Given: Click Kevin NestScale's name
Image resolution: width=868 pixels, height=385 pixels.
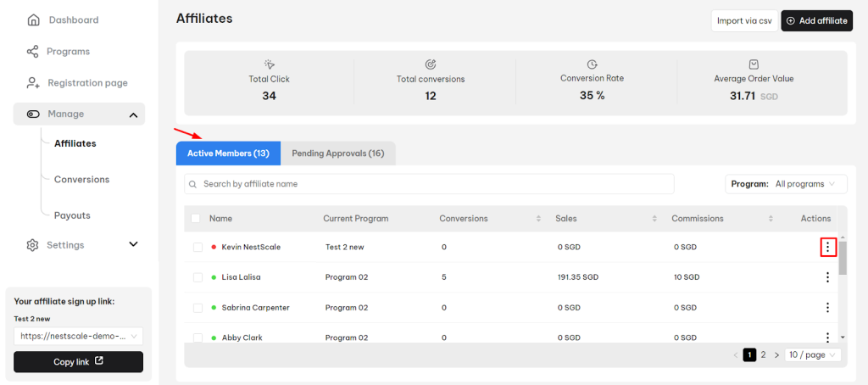Looking at the screenshot, I should click(251, 247).
